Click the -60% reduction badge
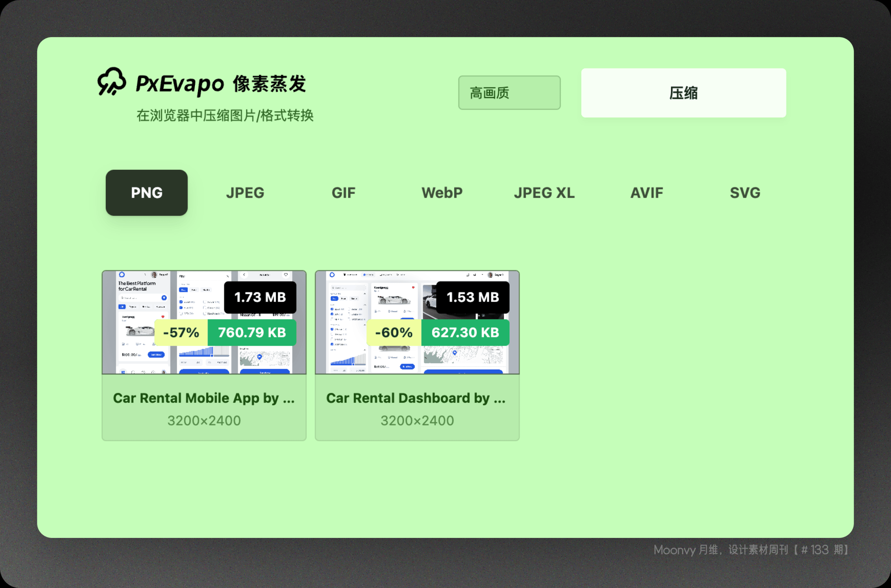Image resolution: width=891 pixels, height=588 pixels. tap(394, 333)
